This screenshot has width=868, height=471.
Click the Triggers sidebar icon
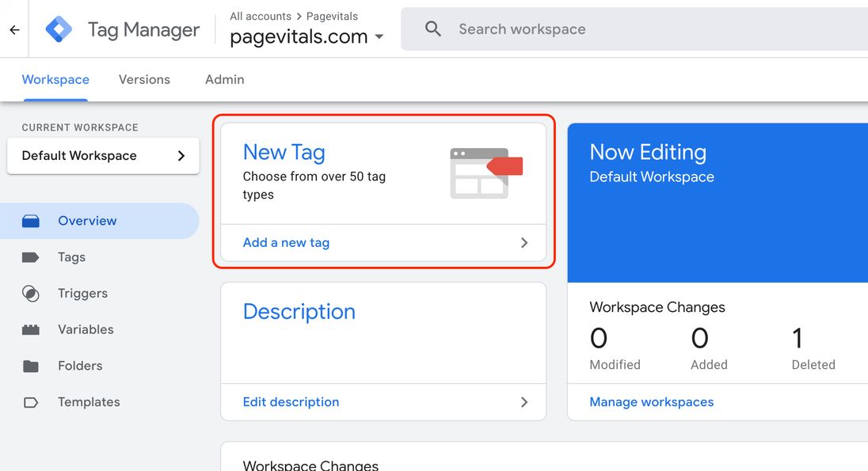click(x=31, y=293)
